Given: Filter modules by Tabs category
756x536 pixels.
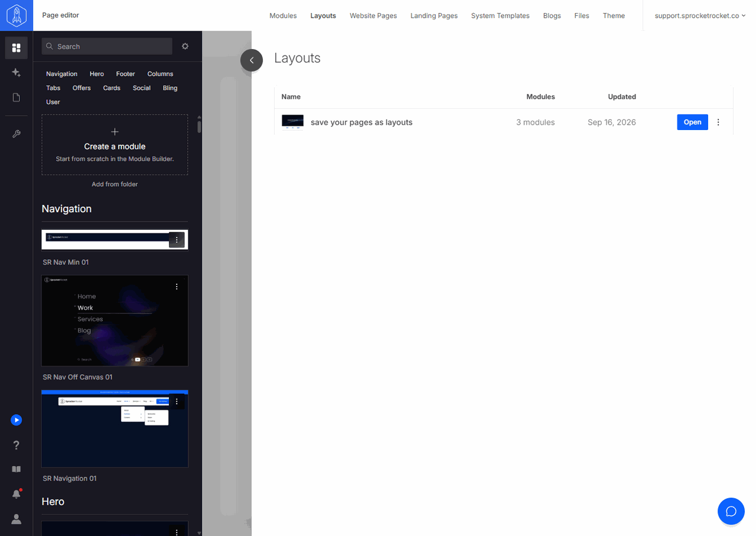Looking at the screenshot, I should pos(53,88).
